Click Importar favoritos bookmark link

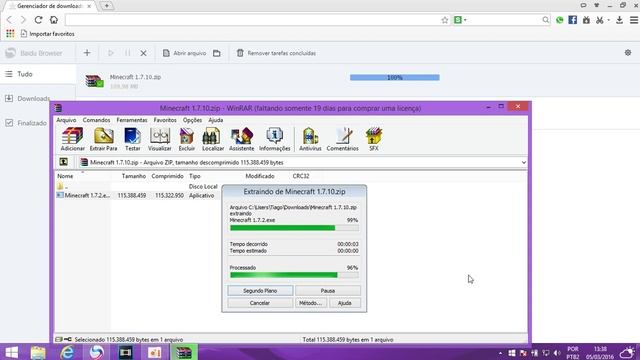tap(47, 33)
